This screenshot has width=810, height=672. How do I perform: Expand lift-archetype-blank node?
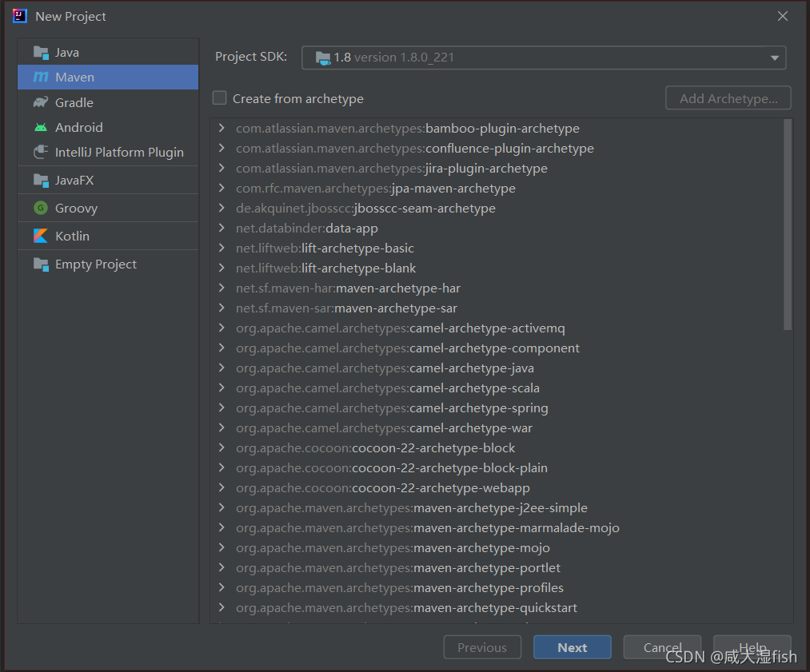pos(221,268)
